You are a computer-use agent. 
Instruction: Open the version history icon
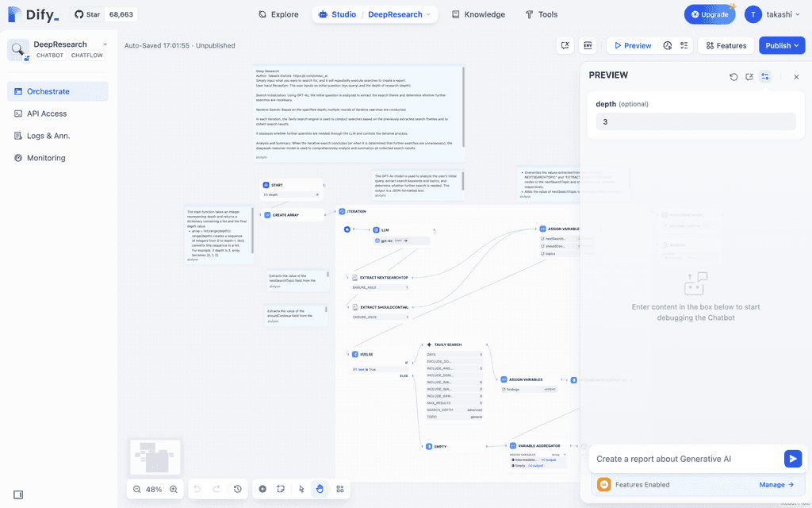point(667,45)
